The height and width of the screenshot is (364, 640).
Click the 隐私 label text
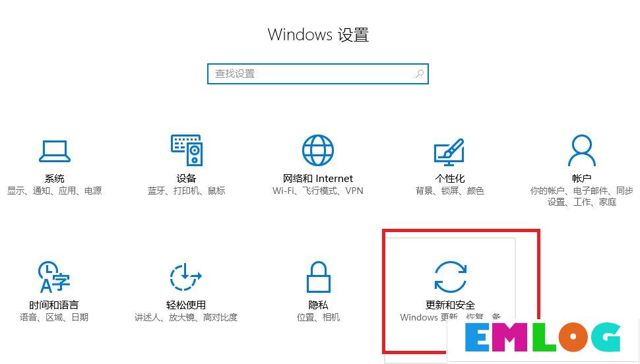[319, 305]
